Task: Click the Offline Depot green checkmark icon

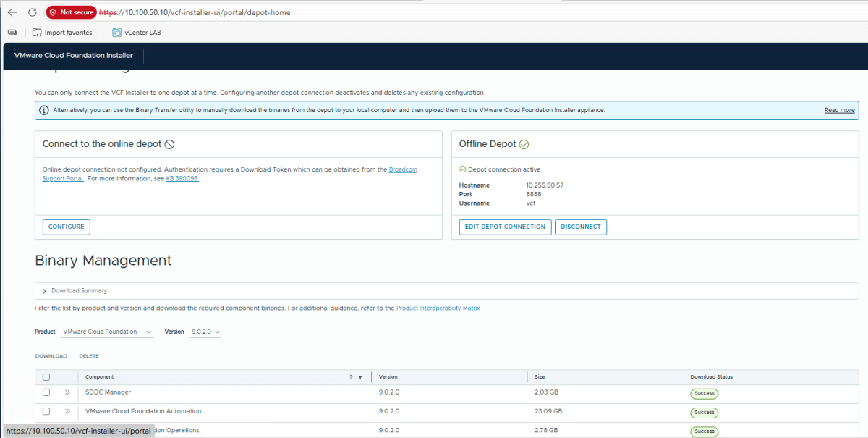Action: click(x=524, y=144)
